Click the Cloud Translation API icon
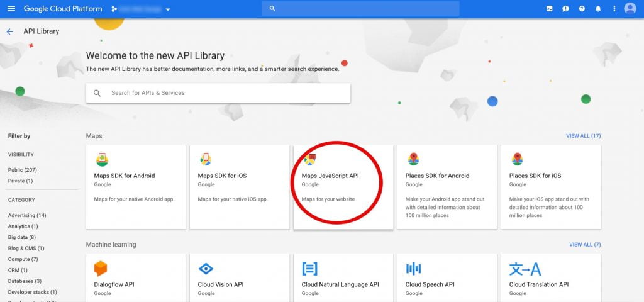This screenshot has height=302, width=644. [525, 269]
